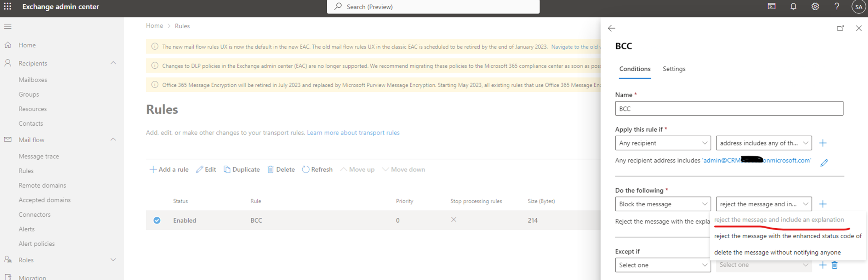Image resolution: width=868 pixels, height=280 pixels.
Task: Open Cloud Shell icon in header
Action: coord(771,6)
